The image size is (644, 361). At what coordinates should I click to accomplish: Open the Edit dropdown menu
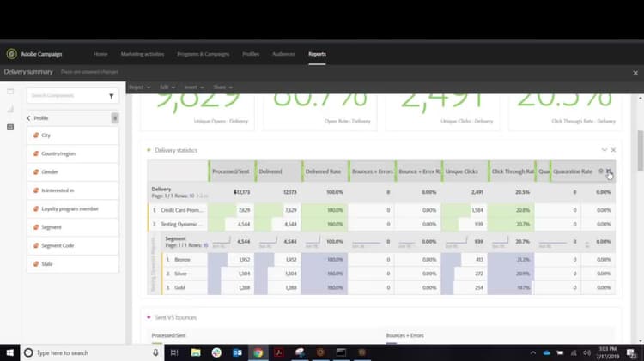click(167, 87)
